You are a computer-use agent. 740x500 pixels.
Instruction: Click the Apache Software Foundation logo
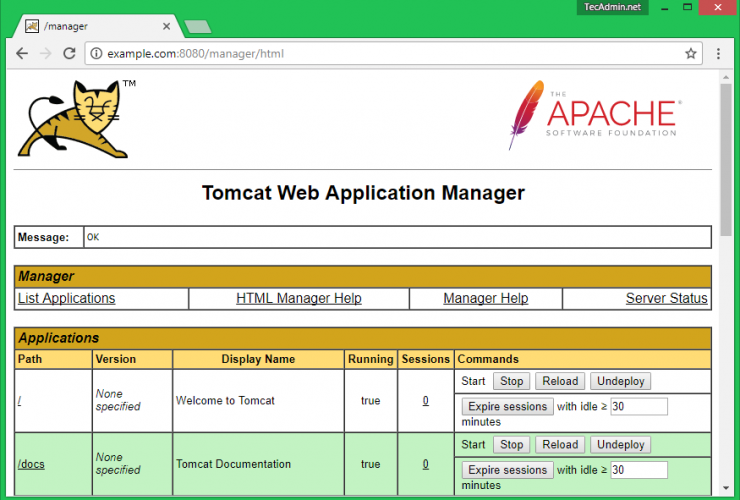pos(595,115)
